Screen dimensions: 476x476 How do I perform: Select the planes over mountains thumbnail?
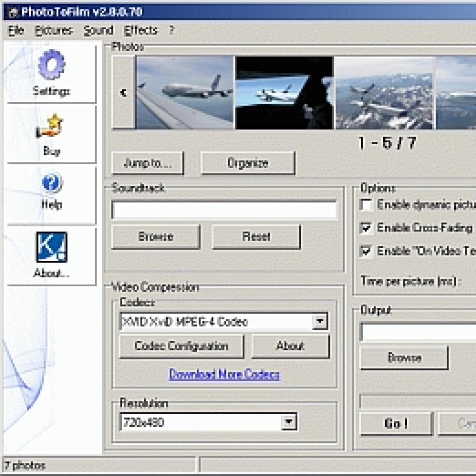[x=384, y=93]
